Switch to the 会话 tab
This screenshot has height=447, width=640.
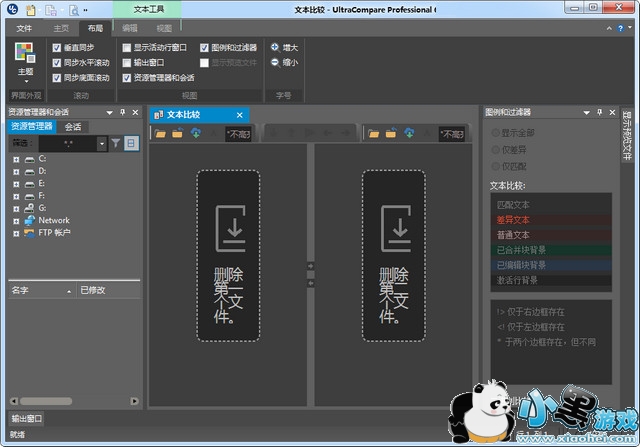tap(73, 127)
